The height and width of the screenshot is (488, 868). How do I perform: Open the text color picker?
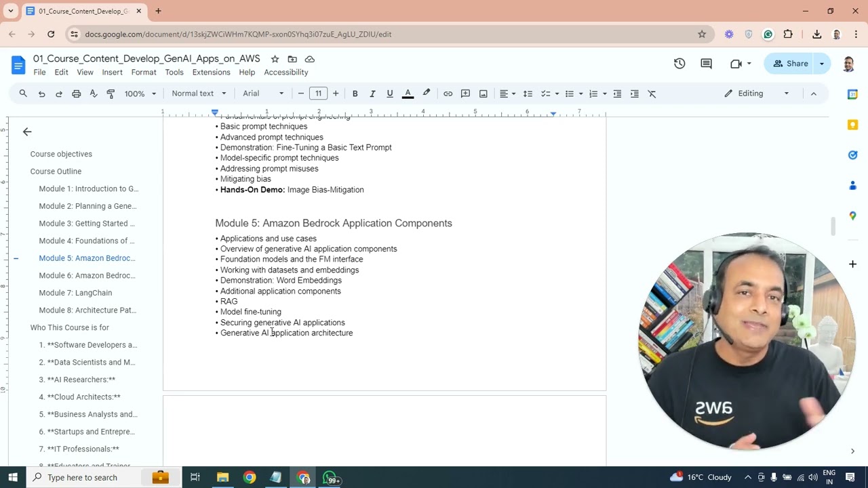(408, 94)
